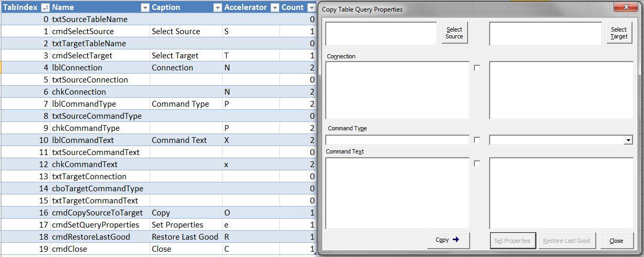Click the Set Properties button
The height and width of the screenshot is (257, 644).
click(513, 241)
